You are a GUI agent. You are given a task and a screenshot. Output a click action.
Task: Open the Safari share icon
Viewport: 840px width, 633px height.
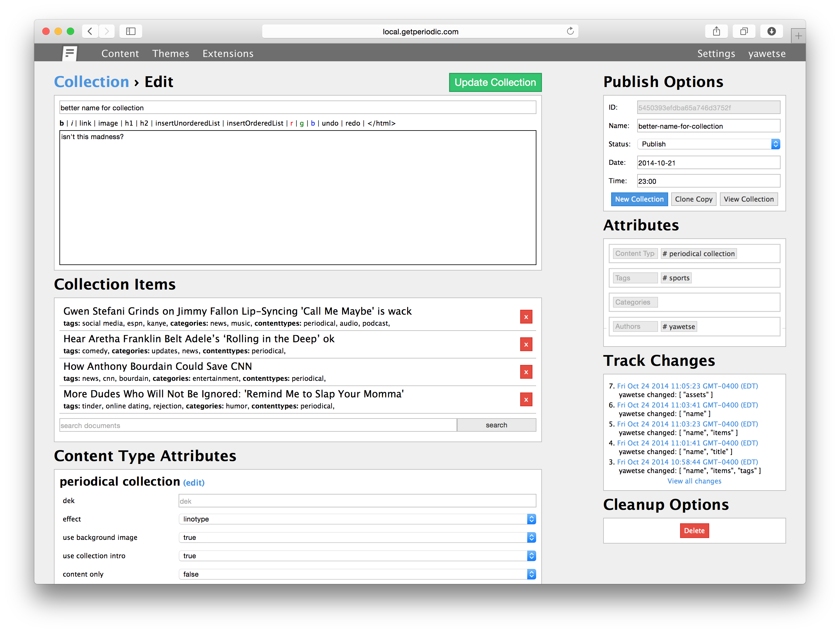tap(716, 31)
